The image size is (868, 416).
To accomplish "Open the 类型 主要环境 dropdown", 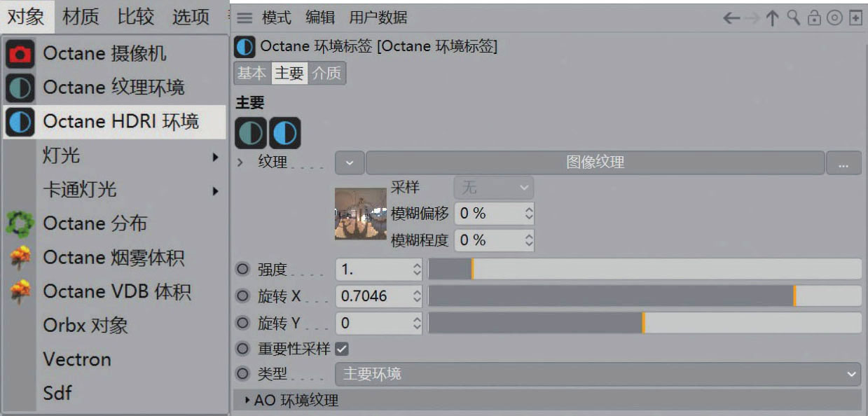I will click(598, 374).
